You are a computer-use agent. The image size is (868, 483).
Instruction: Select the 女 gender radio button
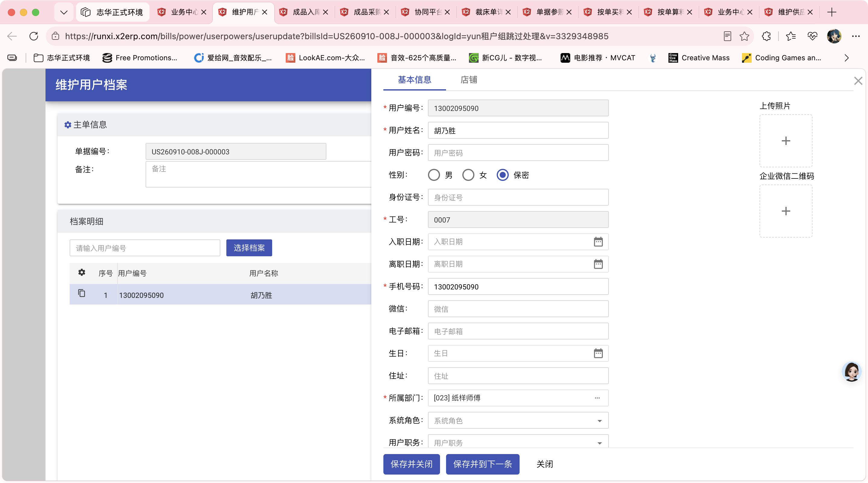point(468,175)
